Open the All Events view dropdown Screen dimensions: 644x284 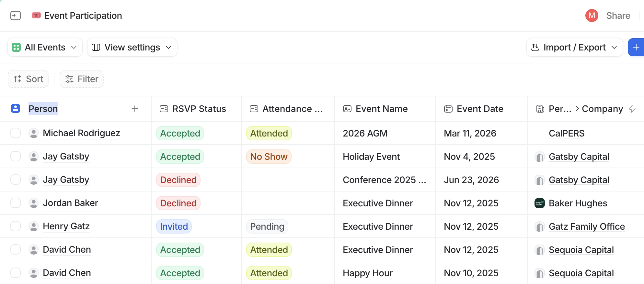45,47
